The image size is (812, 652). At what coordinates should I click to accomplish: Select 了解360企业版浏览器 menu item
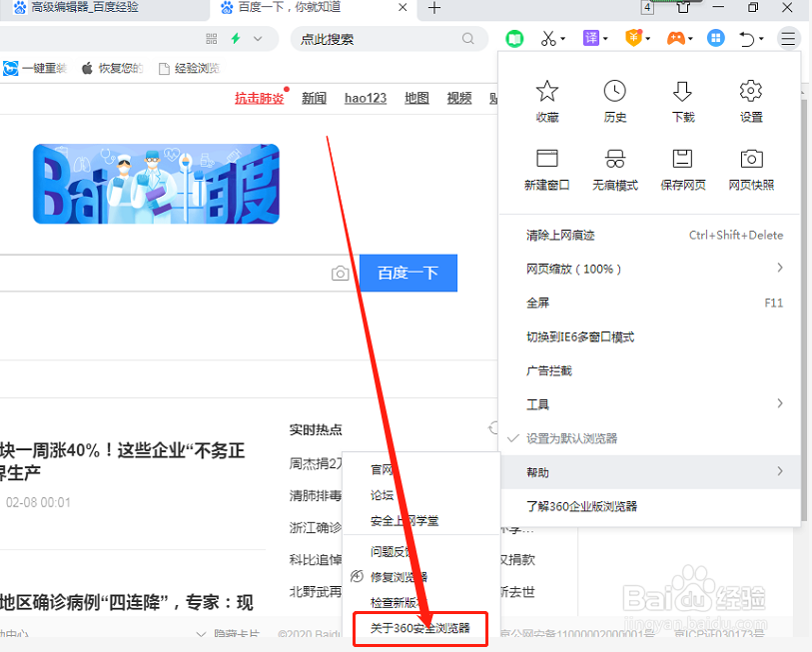[650, 506]
